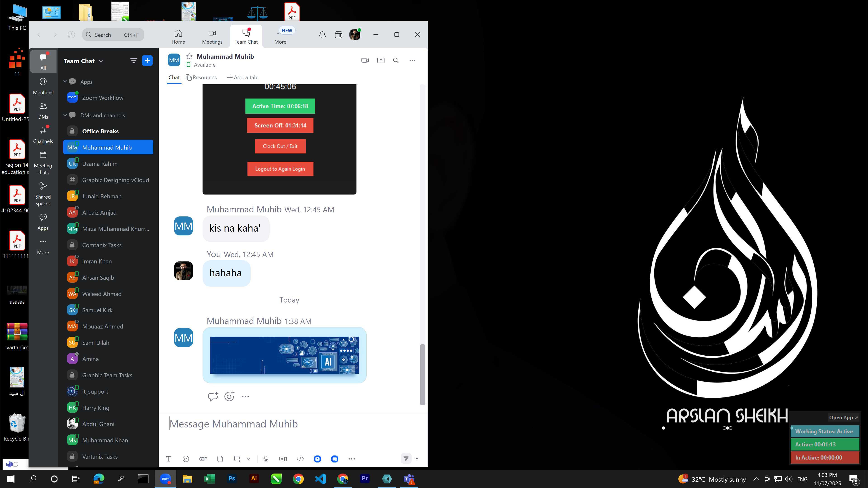Search within this chat using magnifier icon
868x488 pixels.
pos(396,60)
